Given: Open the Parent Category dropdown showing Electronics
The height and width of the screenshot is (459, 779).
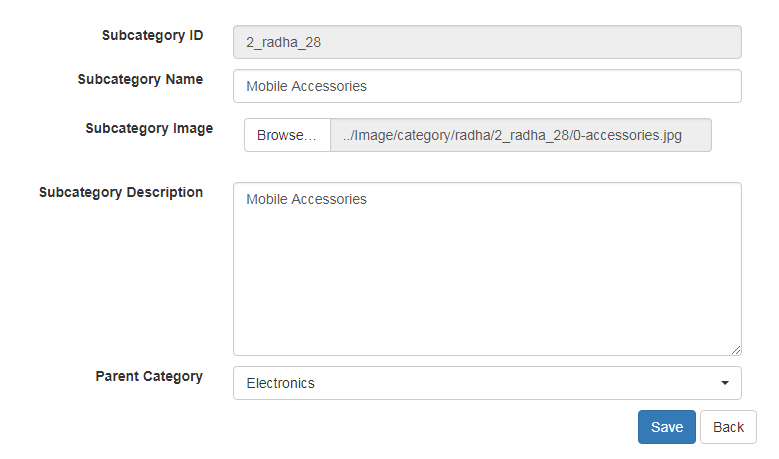Looking at the screenshot, I should [x=487, y=383].
